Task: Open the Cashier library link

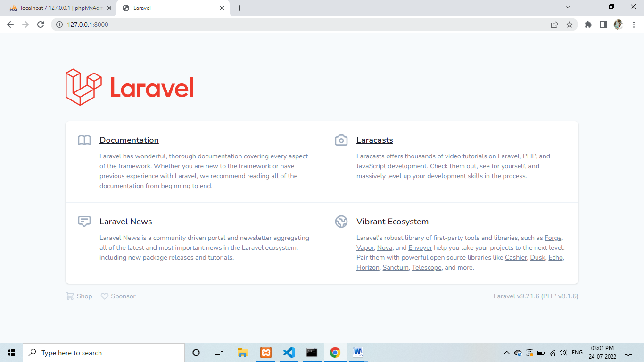Action: coord(516,258)
